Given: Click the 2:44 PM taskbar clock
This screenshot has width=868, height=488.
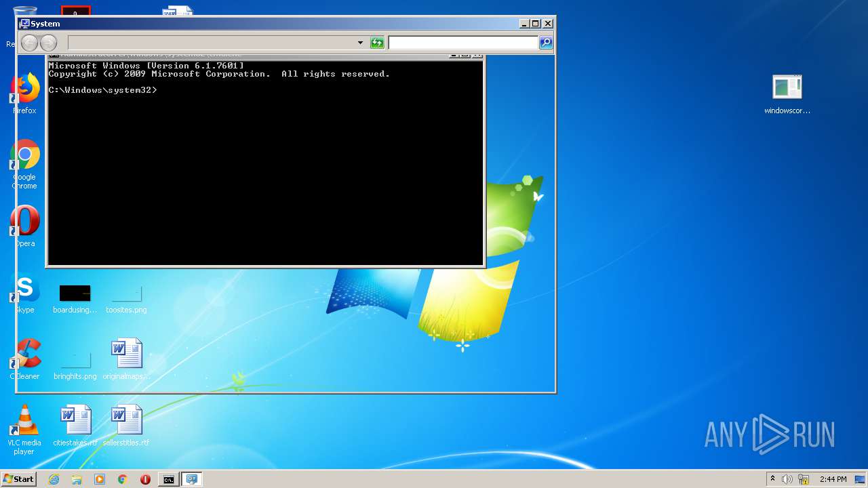Looking at the screenshot, I should point(833,479).
